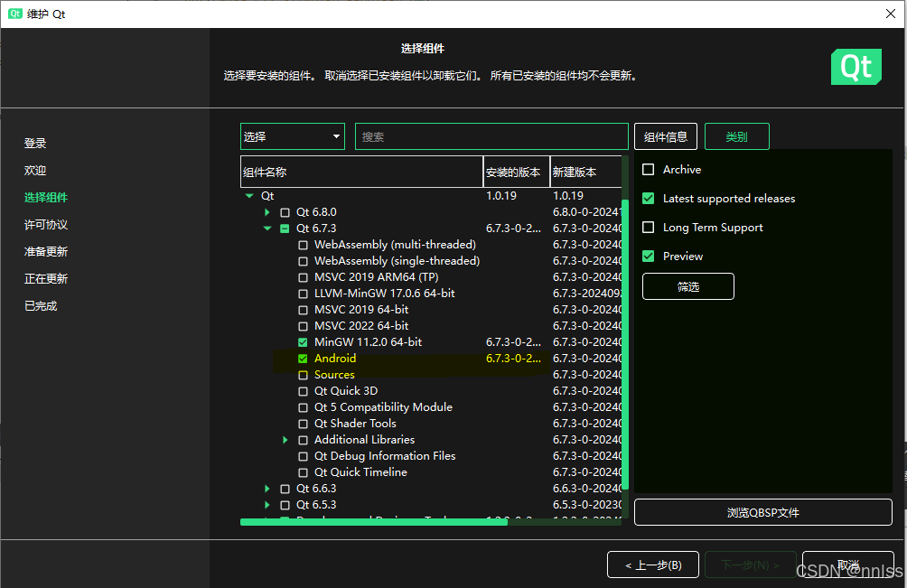Check the Qt 6.8.0 checkbox
This screenshot has width=907, height=588.
285,212
